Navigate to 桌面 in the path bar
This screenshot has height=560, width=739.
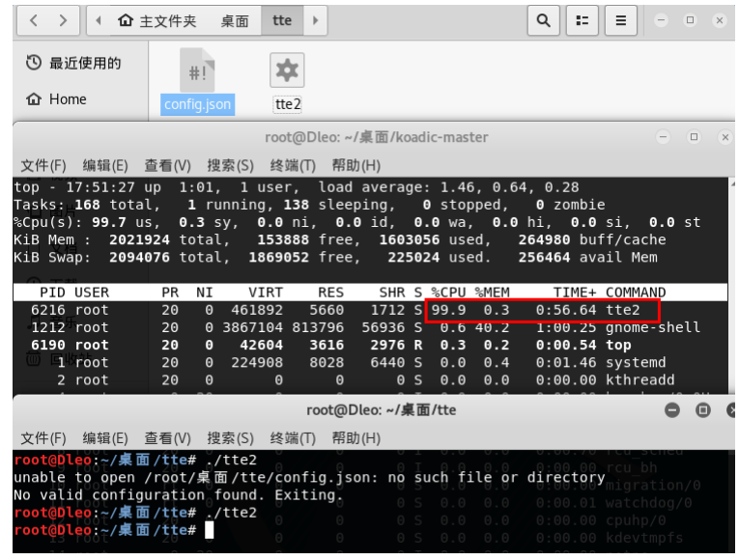click(x=235, y=20)
